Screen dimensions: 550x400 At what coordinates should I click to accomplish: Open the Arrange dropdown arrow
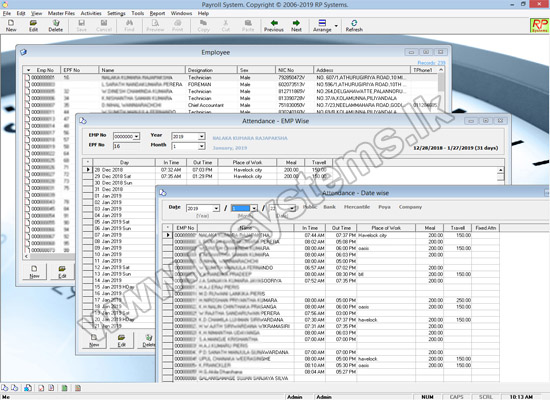point(336,26)
